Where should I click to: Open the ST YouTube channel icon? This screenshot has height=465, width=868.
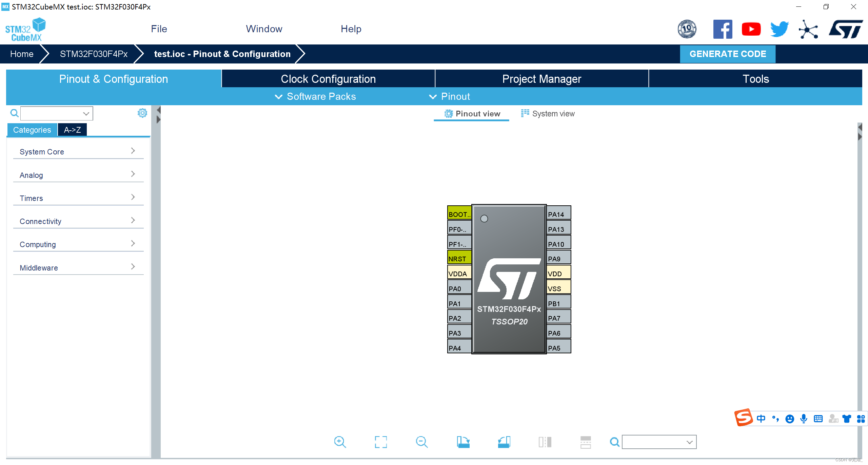751,29
